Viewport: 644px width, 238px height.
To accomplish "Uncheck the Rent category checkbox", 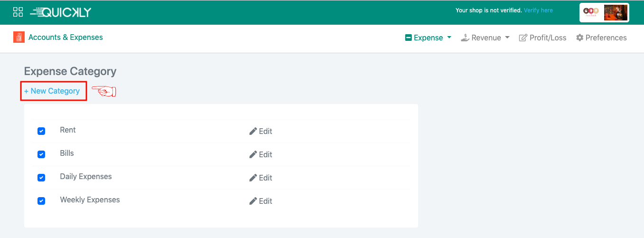I will [41, 131].
